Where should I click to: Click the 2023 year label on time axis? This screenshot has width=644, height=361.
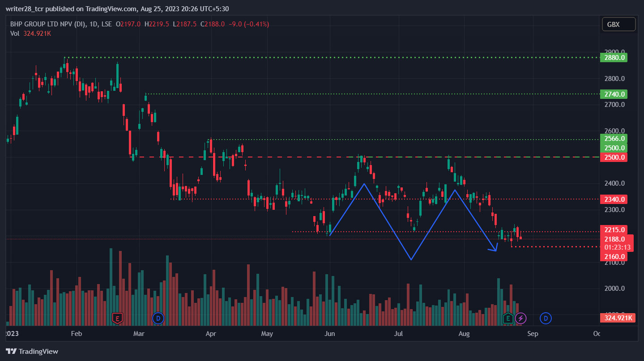click(12, 334)
